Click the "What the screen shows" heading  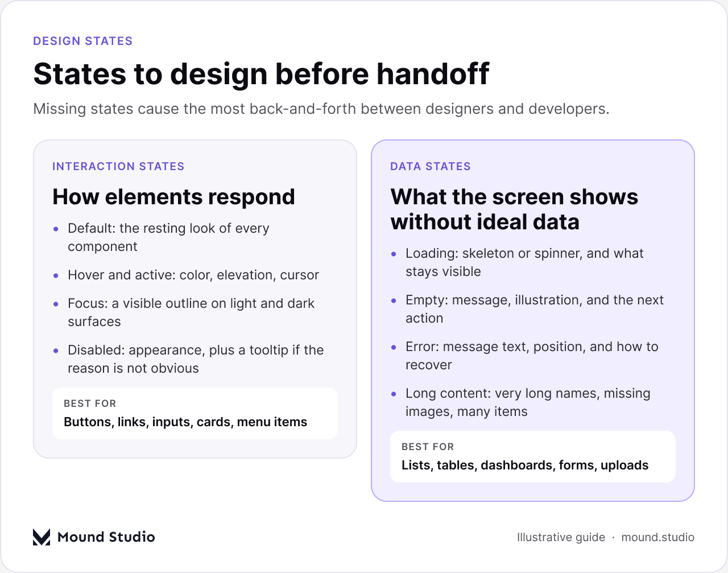514,209
